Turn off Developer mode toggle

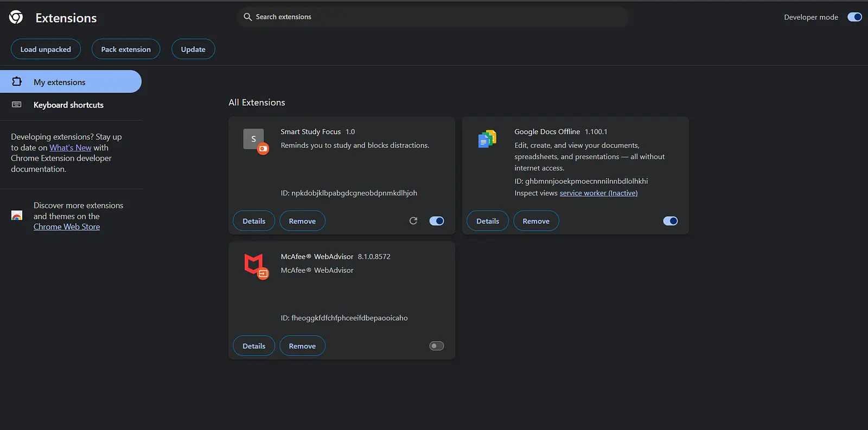854,17
